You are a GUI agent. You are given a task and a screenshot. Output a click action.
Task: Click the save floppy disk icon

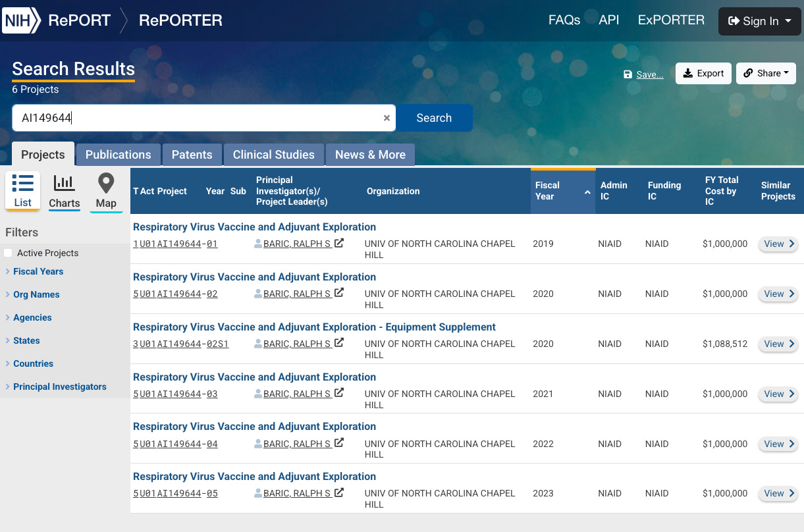coord(628,74)
